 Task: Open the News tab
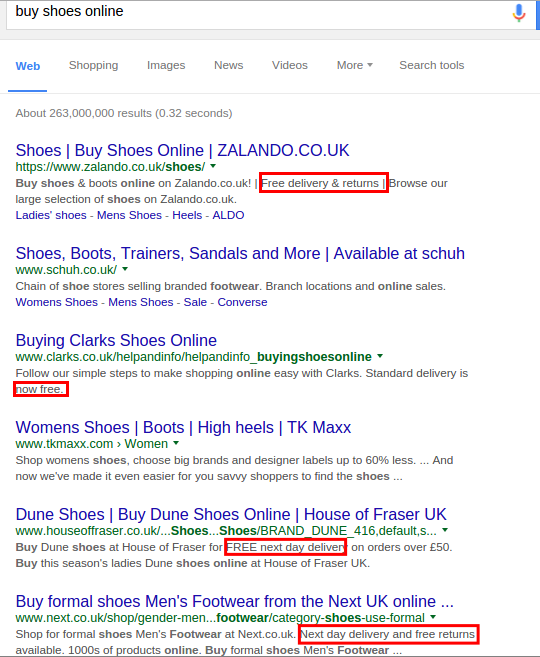point(228,65)
